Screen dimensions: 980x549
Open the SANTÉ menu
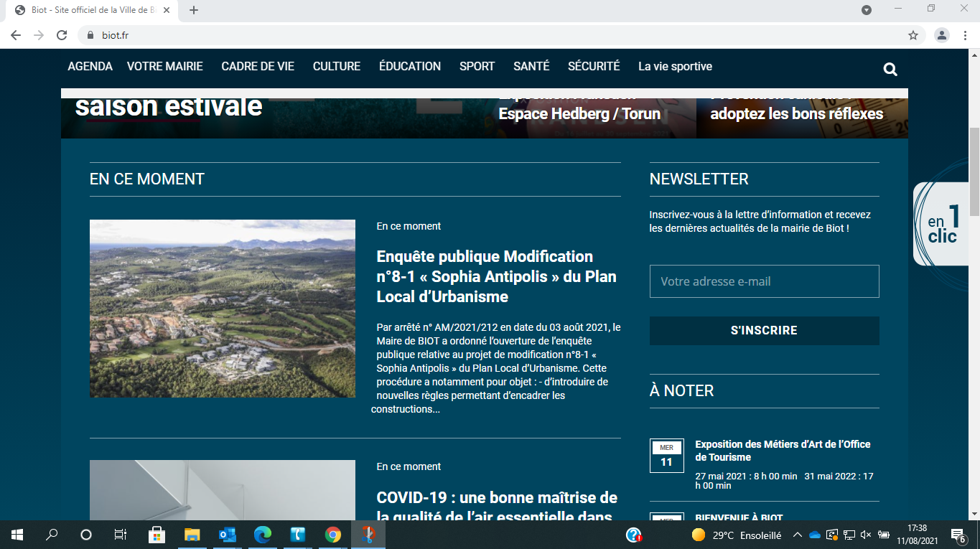point(531,66)
